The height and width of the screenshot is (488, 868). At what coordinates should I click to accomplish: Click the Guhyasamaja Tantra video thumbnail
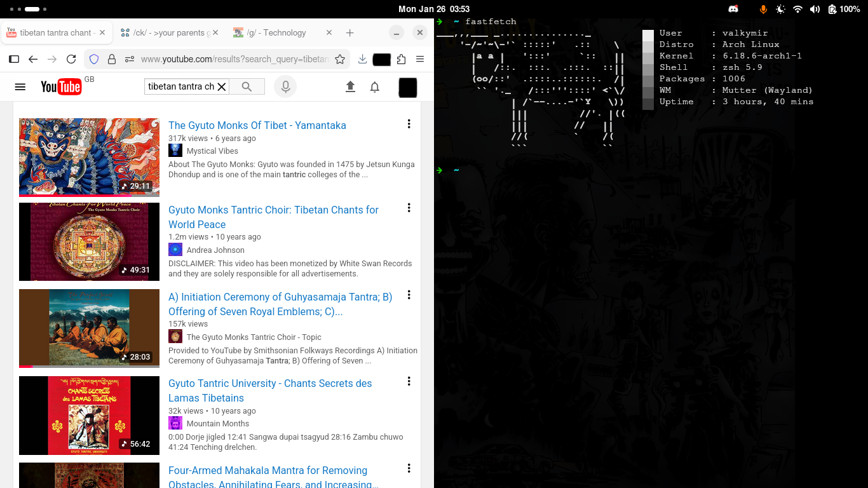pyautogui.click(x=89, y=328)
